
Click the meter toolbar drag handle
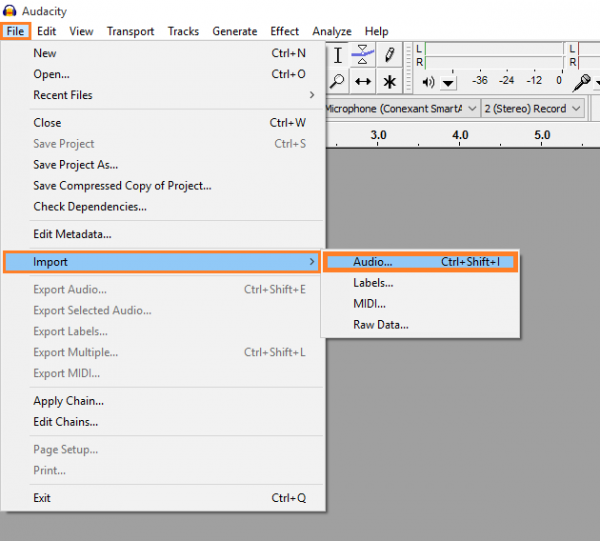click(408, 68)
